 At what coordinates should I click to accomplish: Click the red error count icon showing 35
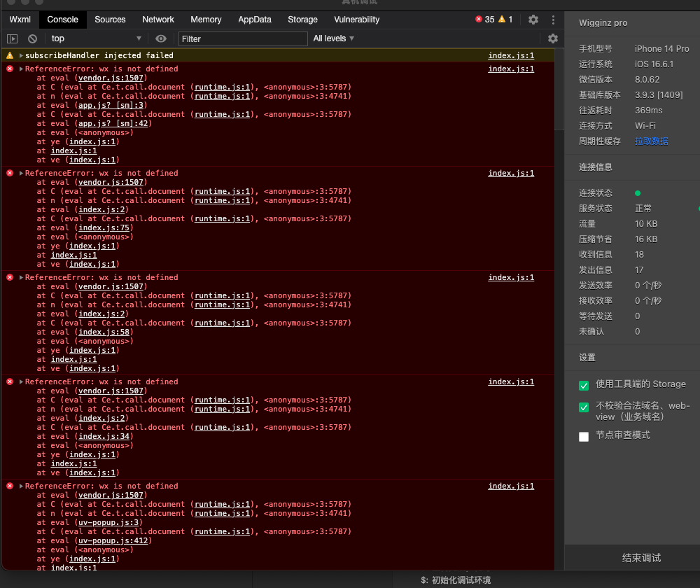point(479,19)
